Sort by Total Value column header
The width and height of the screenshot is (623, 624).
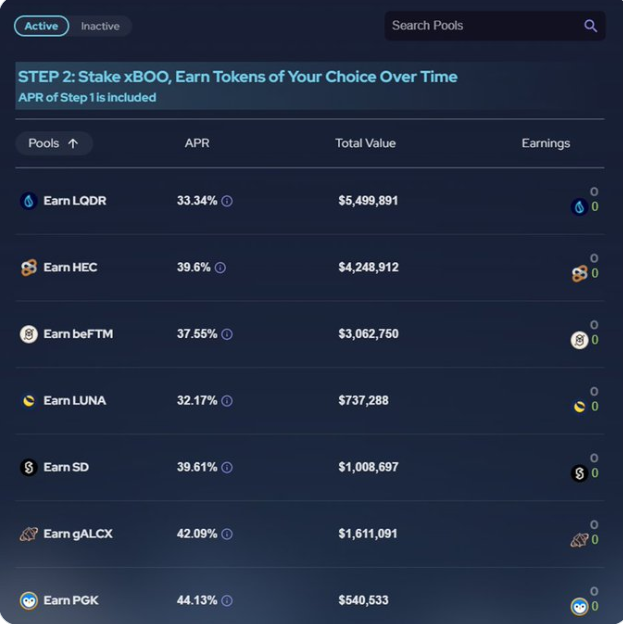tap(365, 143)
